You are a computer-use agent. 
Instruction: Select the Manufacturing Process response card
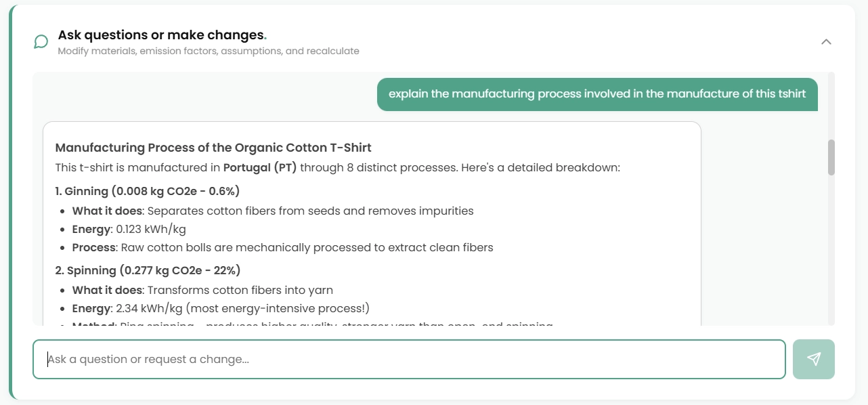coord(372,223)
